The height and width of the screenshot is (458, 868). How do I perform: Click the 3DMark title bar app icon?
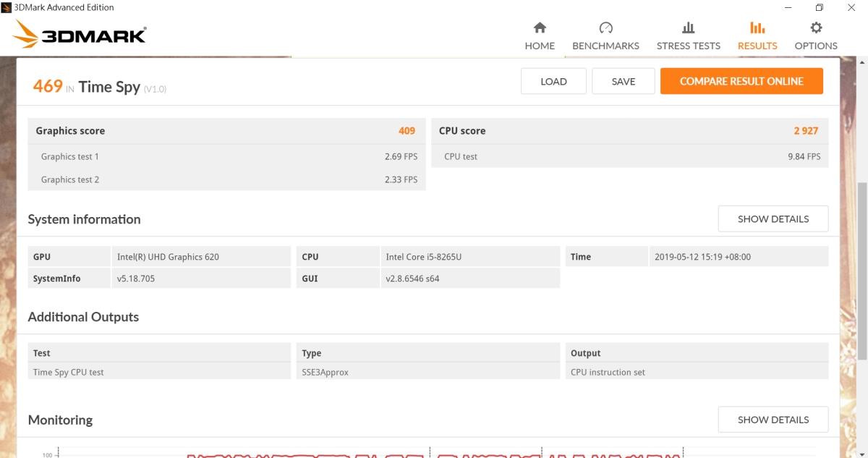[7, 7]
